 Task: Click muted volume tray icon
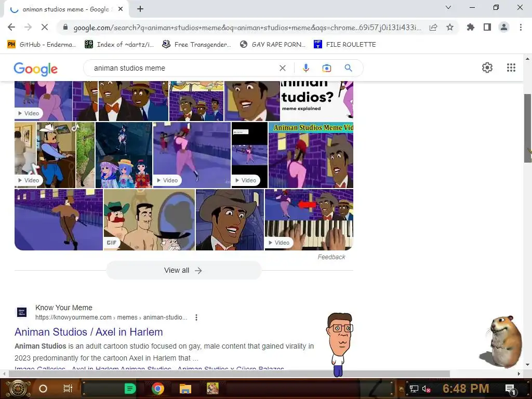[x=426, y=389]
